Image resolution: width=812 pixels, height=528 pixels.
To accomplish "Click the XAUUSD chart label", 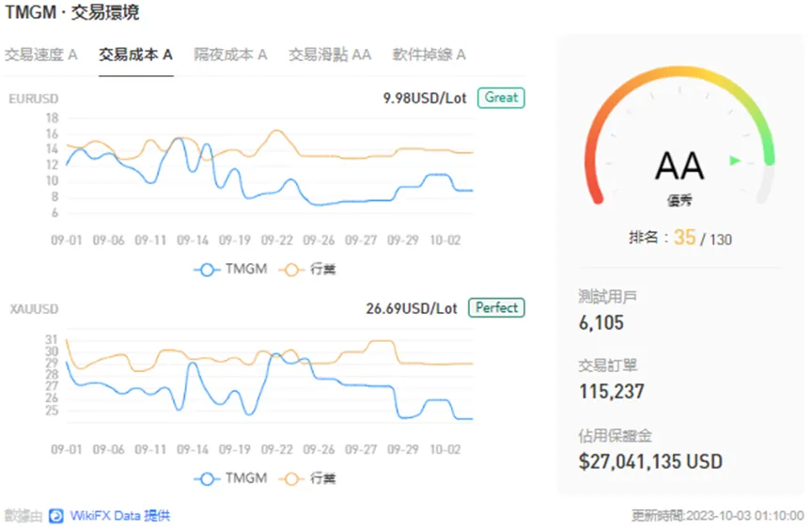I will [34, 309].
